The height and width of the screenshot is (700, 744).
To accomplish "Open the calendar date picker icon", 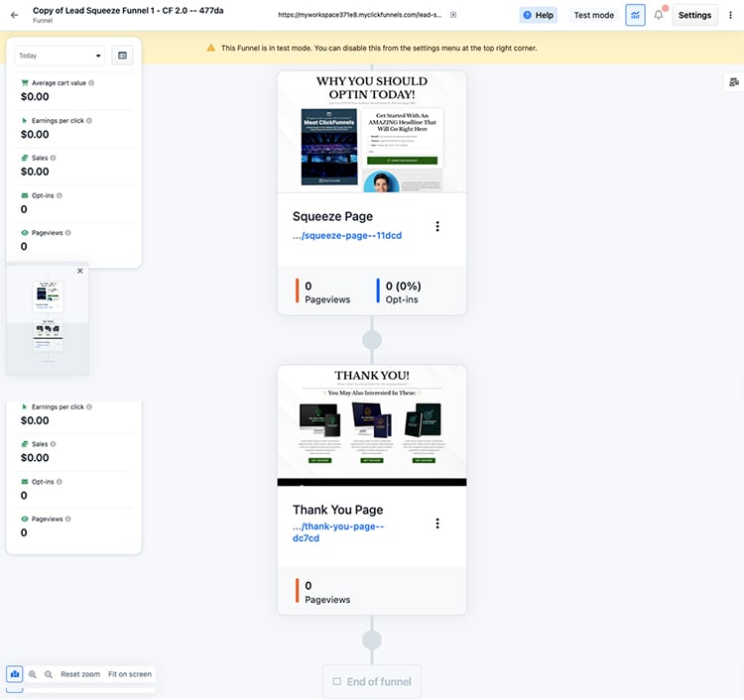I will pyautogui.click(x=122, y=56).
